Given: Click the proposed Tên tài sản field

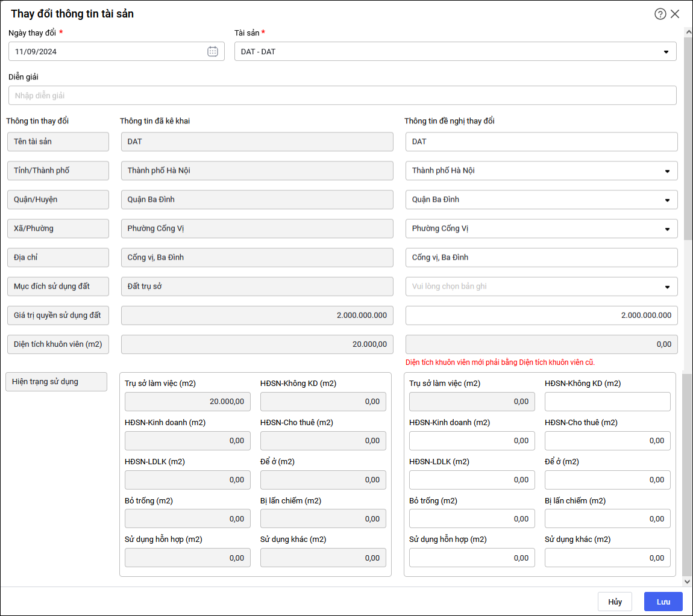Looking at the screenshot, I should 541,142.
